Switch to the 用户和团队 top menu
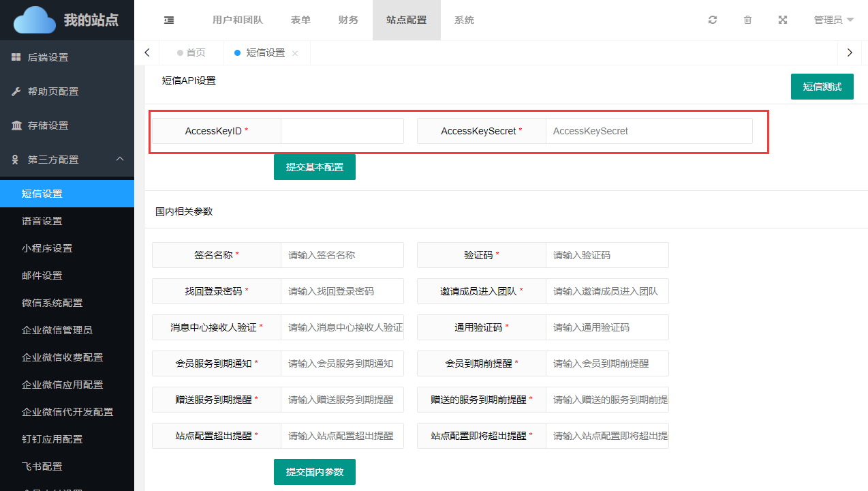 tap(237, 20)
